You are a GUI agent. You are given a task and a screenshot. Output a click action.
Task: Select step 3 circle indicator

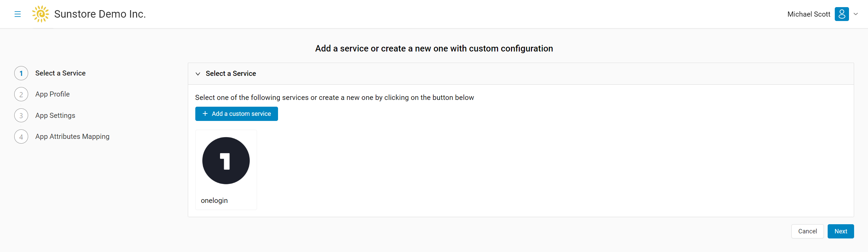pos(21,115)
